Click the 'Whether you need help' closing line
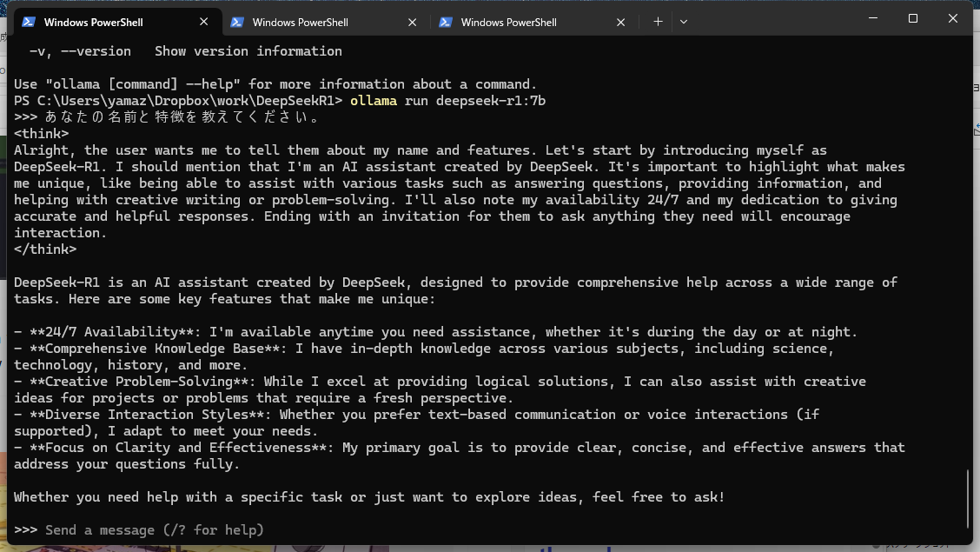Image resolution: width=980 pixels, height=552 pixels. point(369,497)
